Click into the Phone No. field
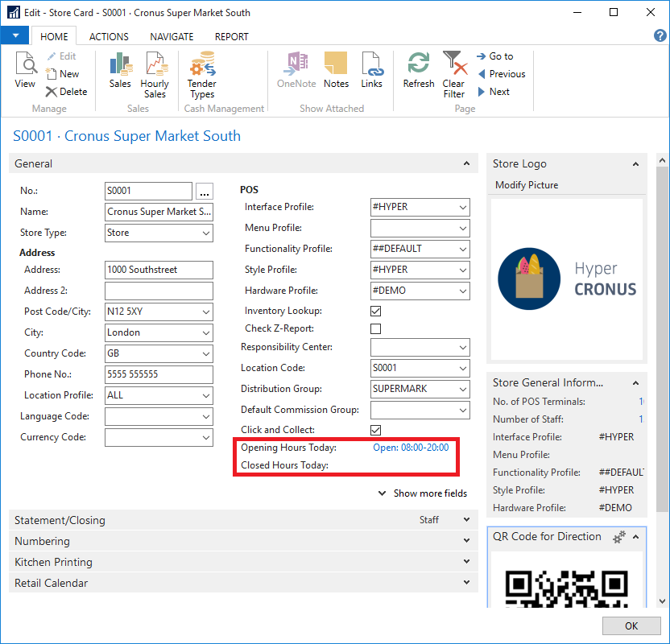This screenshot has width=670, height=644. tap(158, 374)
